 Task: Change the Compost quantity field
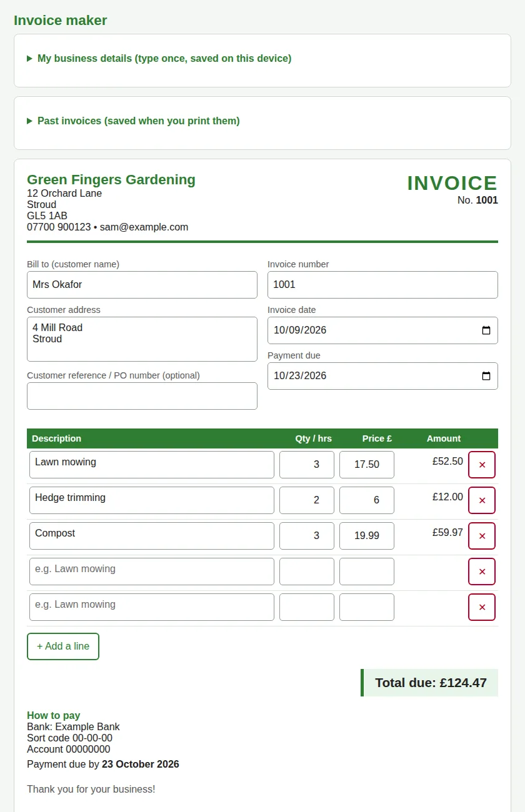click(x=307, y=536)
